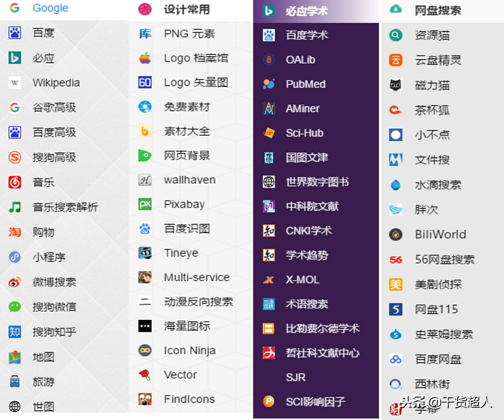Open the FindIcons link
504x420 pixels.
tap(189, 399)
